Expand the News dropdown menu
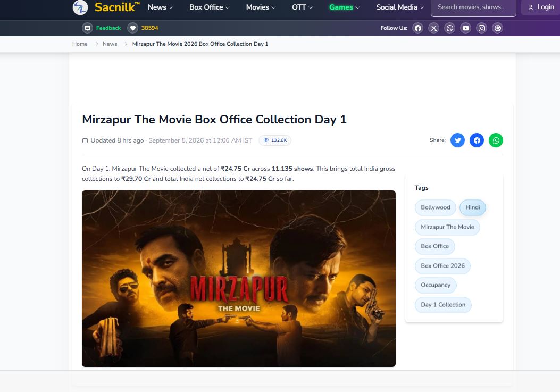560x392 pixels. (x=160, y=7)
